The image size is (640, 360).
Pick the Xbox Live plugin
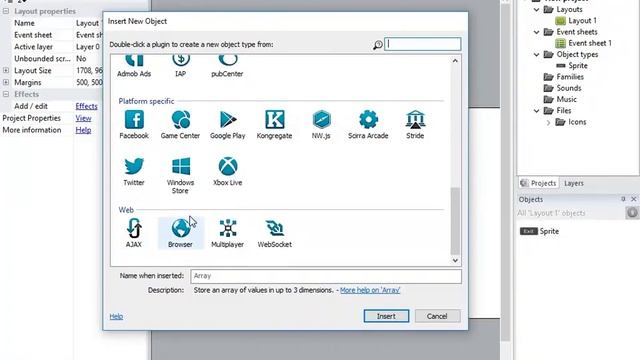pos(227,171)
